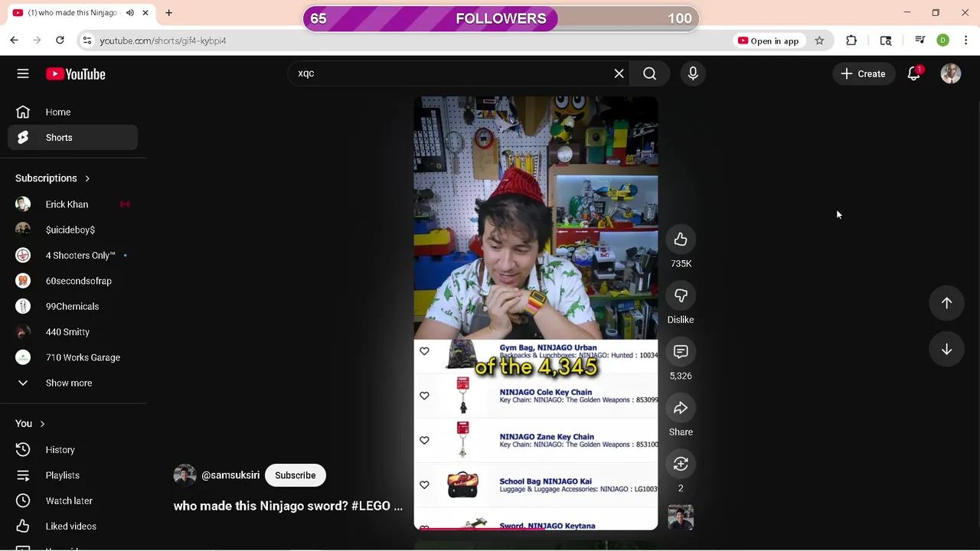
Task: Start voice search with the microphone
Action: (693, 73)
